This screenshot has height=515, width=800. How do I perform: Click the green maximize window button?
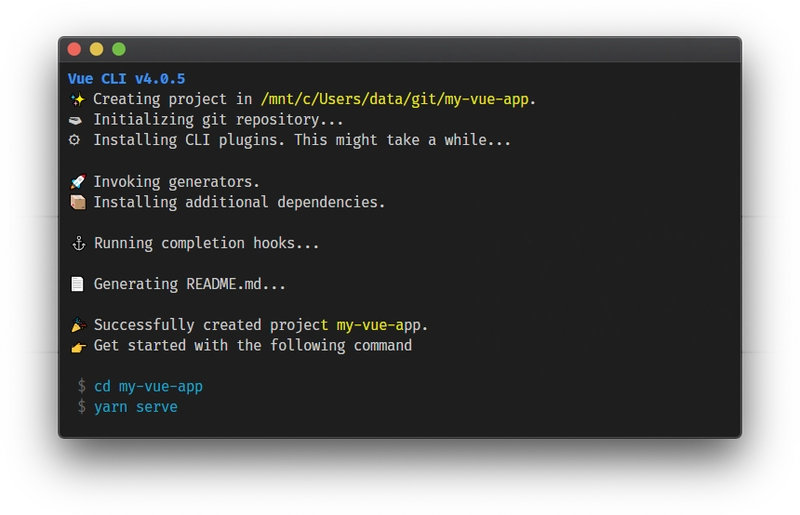coord(119,49)
